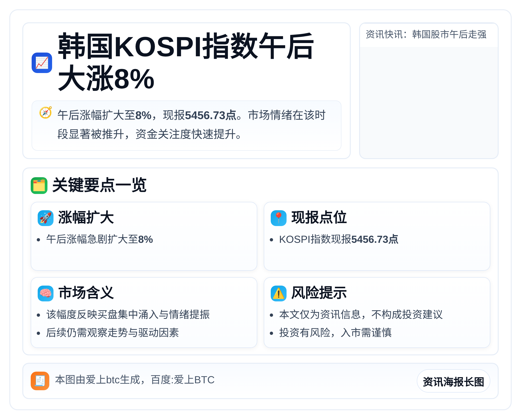The image size is (521, 420).
Task: Click the compass icon in summary box
Action: [x=46, y=113]
